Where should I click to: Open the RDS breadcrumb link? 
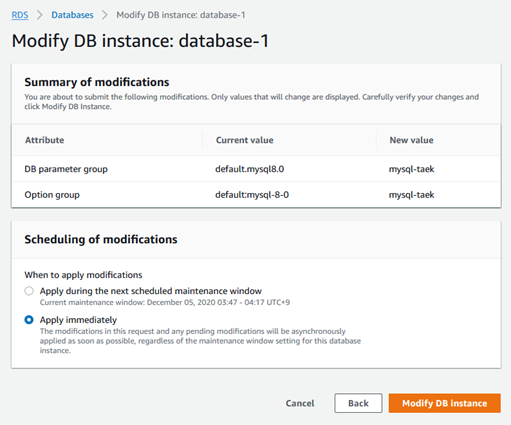click(x=20, y=15)
